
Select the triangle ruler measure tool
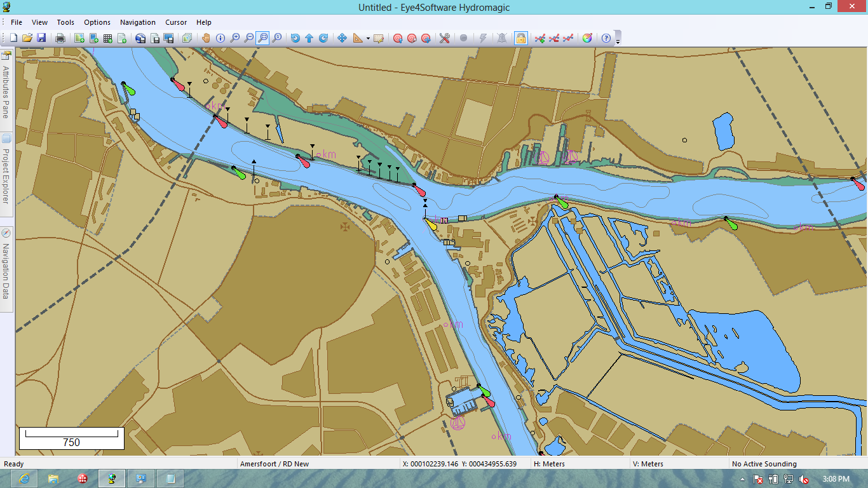tap(358, 38)
